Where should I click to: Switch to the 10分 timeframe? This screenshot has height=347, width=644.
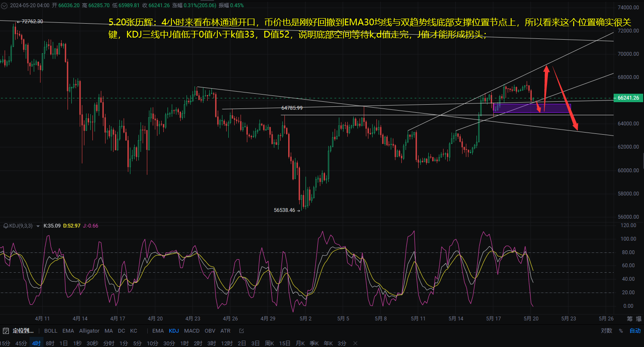point(152,343)
